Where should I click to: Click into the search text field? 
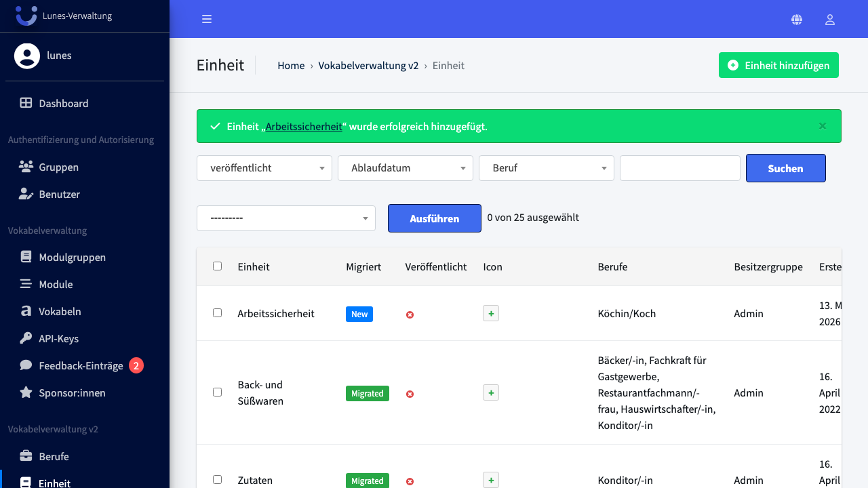point(680,168)
